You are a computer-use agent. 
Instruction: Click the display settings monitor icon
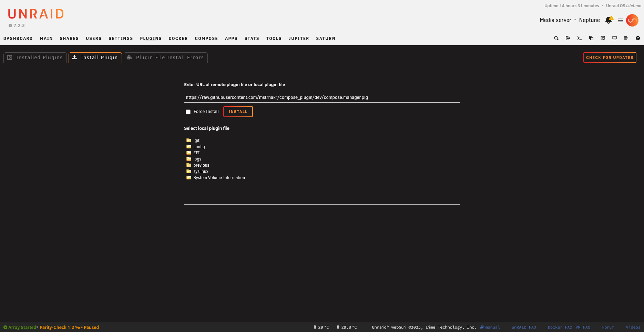pyautogui.click(x=614, y=38)
